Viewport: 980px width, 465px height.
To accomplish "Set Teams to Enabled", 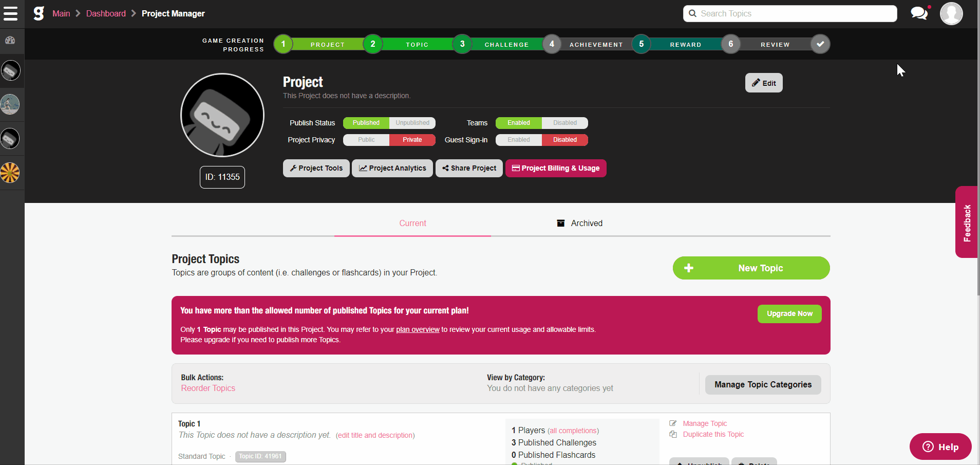I will tap(519, 123).
